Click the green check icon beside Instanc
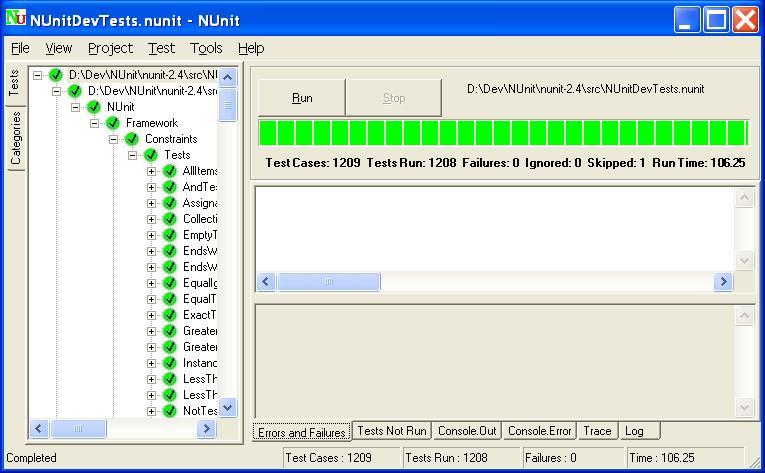765x473 pixels. 169,363
